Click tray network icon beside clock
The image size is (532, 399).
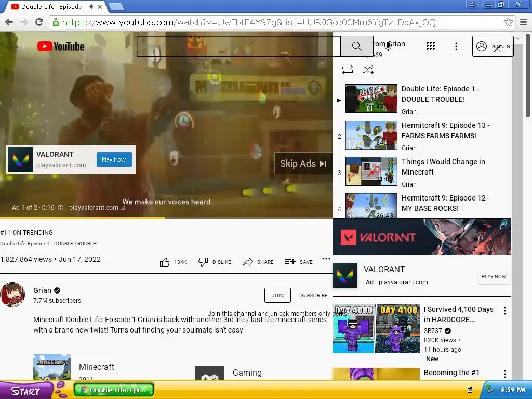(x=489, y=389)
